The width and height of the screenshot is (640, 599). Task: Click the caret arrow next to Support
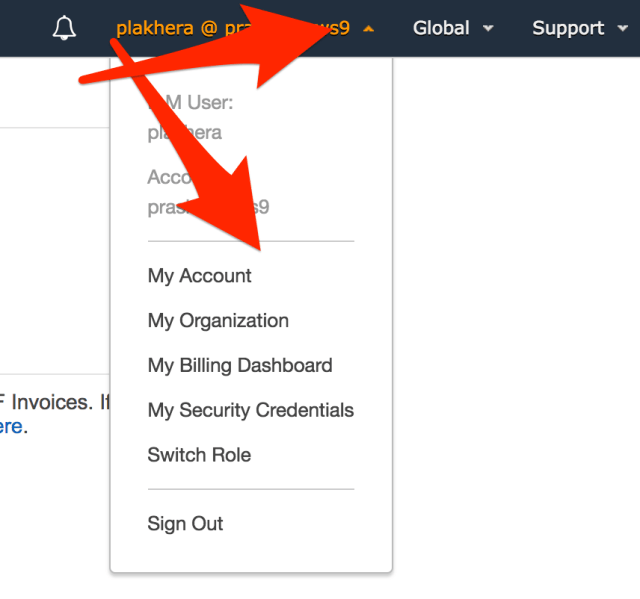(x=624, y=29)
